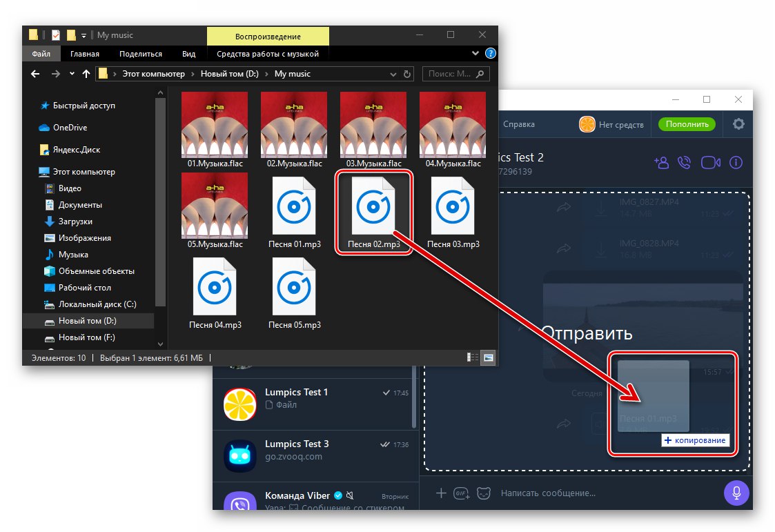Viewport: 775px width, 532px height.
Task: Click the plus attach icon in Viber
Action: pyautogui.click(x=441, y=493)
